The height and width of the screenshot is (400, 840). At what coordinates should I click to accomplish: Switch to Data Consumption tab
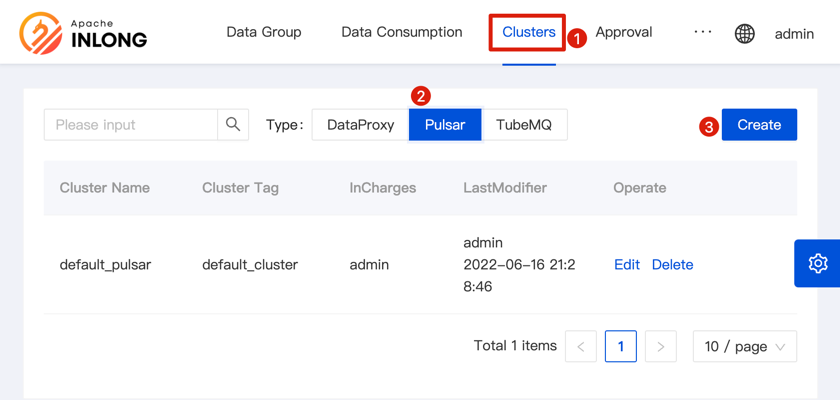(402, 32)
